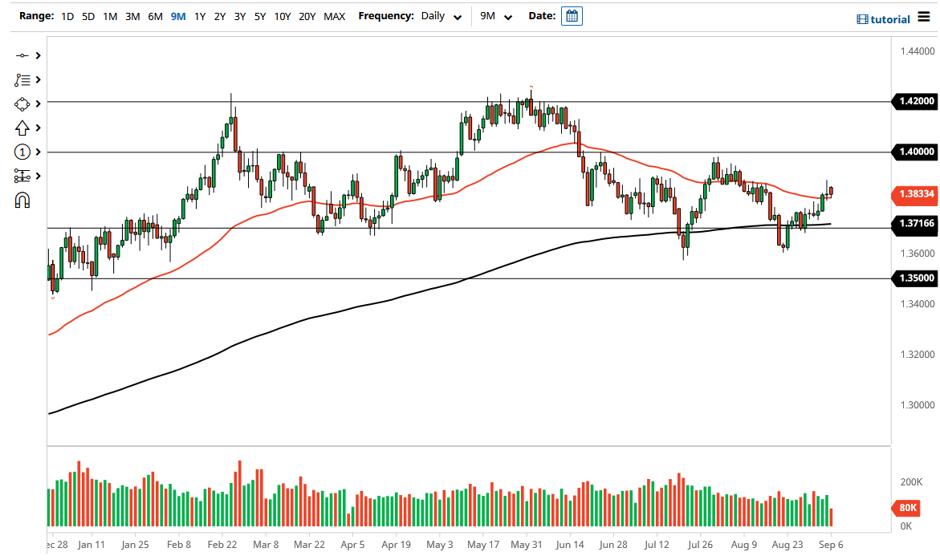940x560 pixels.
Task: Select the shape drawing tool
Action: (x=24, y=103)
